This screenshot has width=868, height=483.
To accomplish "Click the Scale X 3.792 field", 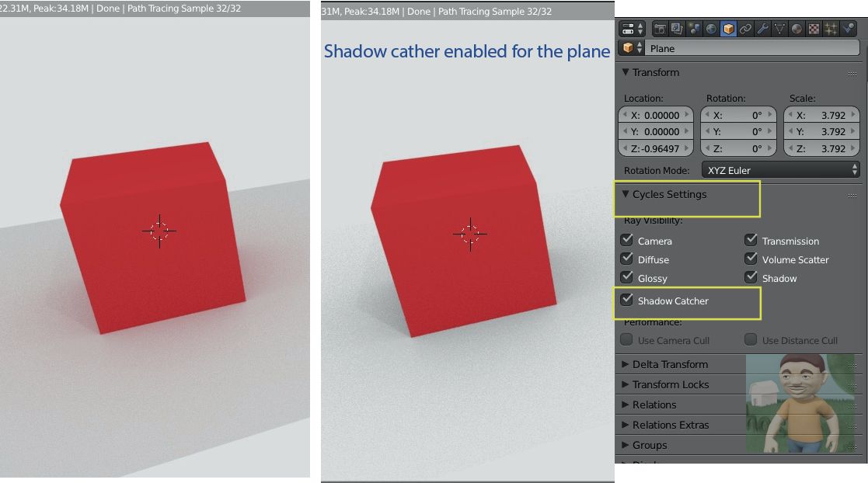I will click(x=821, y=115).
